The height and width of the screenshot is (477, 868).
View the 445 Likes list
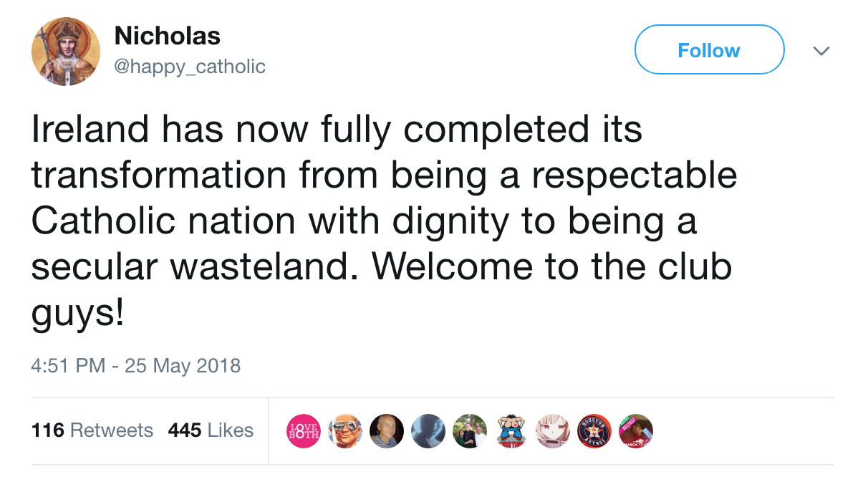coord(211,430)
